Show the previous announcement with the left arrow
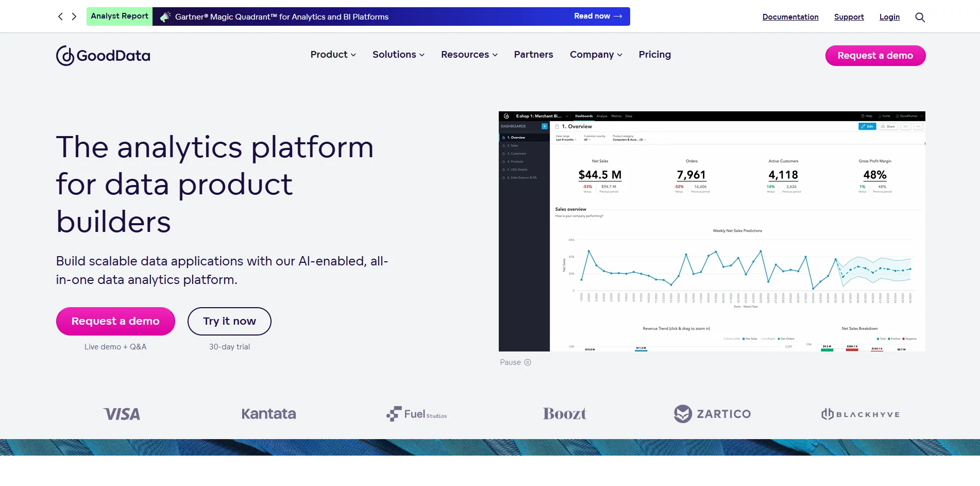Screen dimensions: 980x486 tap(60, 16)
